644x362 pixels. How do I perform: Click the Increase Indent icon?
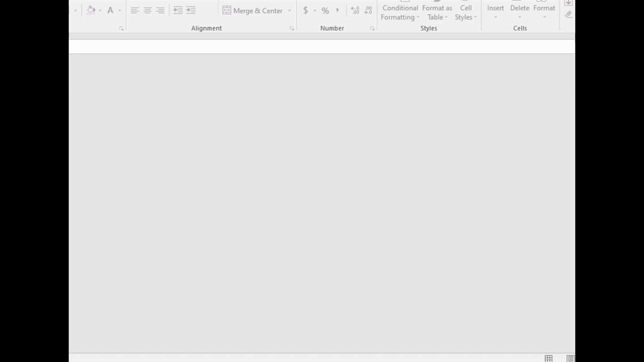191,10
